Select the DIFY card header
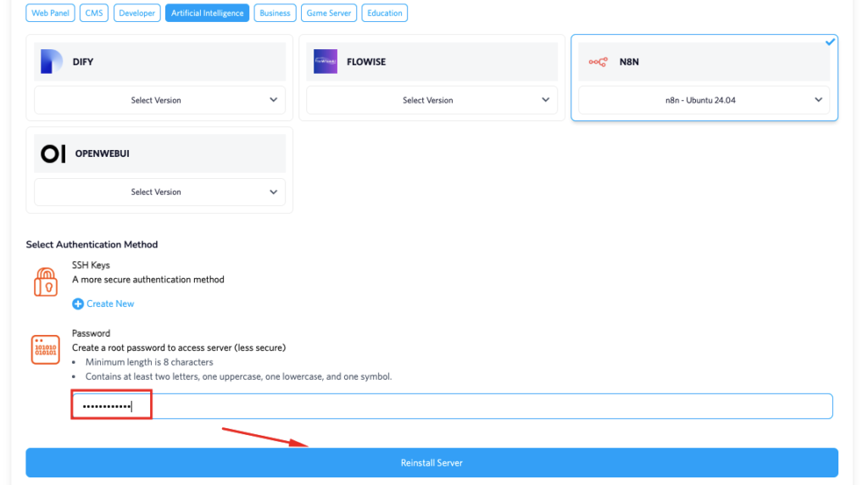 pos(159,61)
